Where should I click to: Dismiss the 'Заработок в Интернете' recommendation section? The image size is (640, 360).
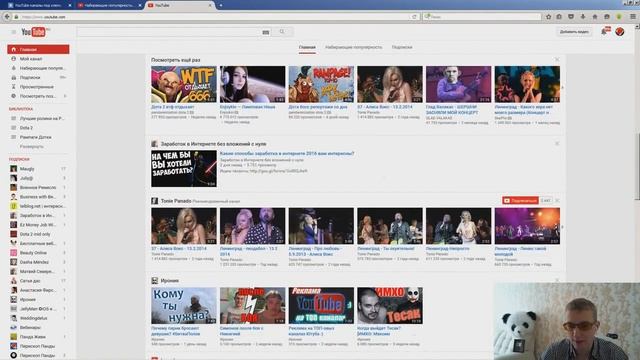[x=557, y=144]
